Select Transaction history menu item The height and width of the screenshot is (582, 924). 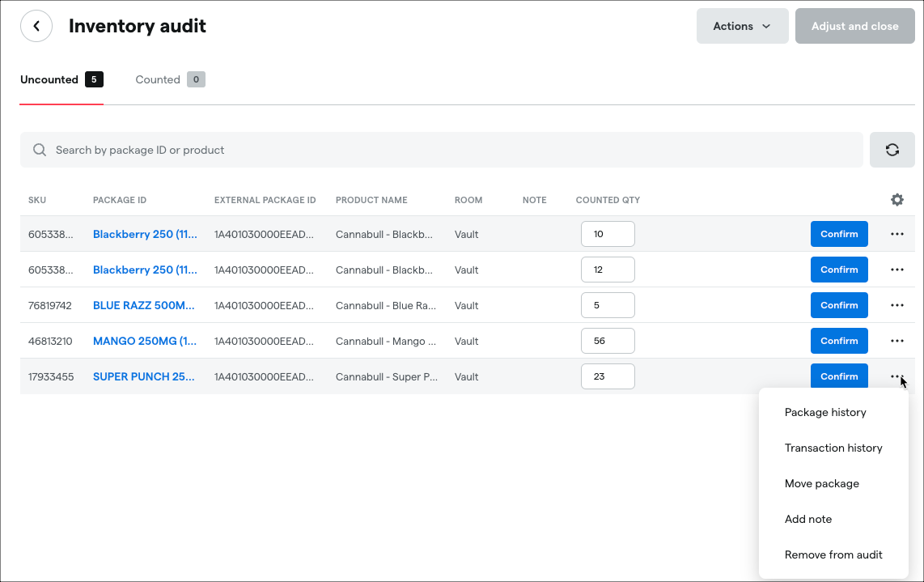pos(833,448)
